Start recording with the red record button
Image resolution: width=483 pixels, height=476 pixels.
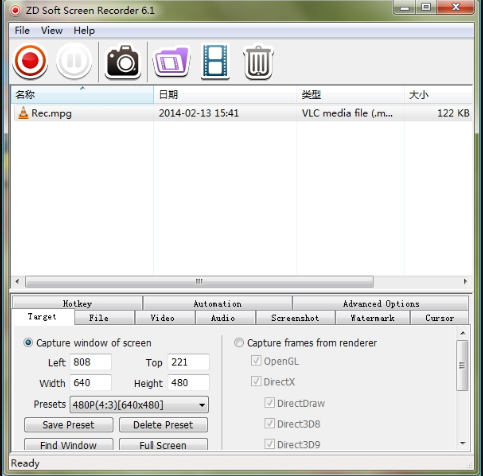(x=30, y=61)
